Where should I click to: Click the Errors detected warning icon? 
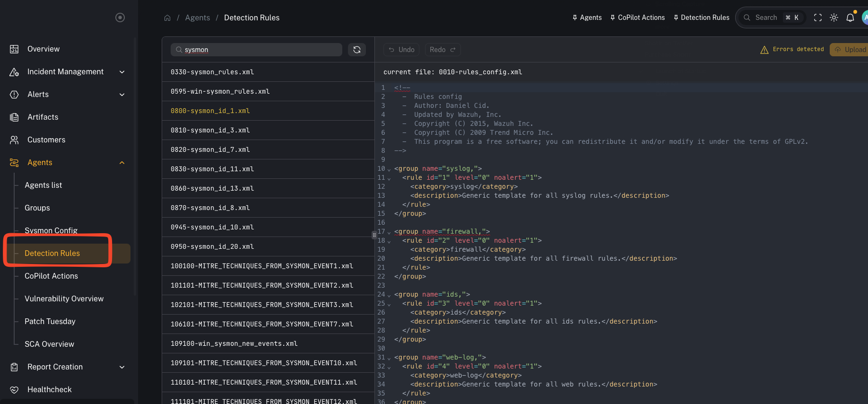click(x=764, y=50)
